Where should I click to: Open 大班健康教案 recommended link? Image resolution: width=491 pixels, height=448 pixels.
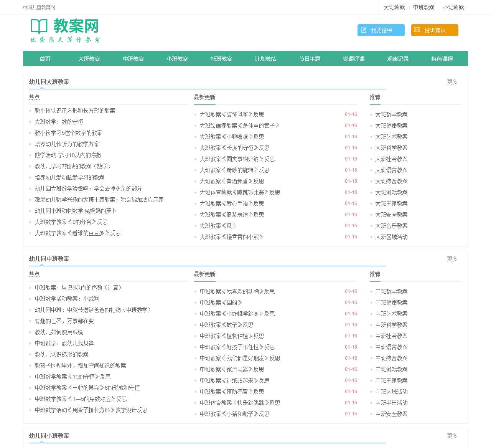tap(391, 126)
